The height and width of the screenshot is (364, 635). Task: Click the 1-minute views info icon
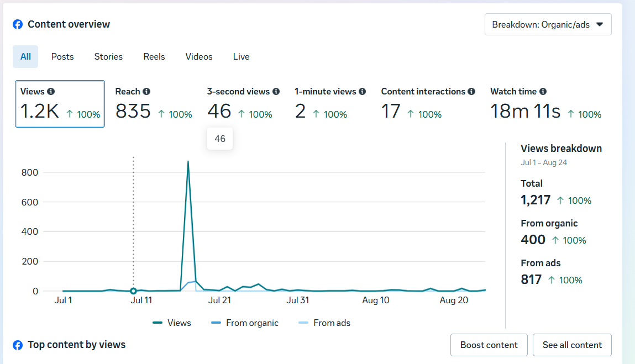click(363, 92)
